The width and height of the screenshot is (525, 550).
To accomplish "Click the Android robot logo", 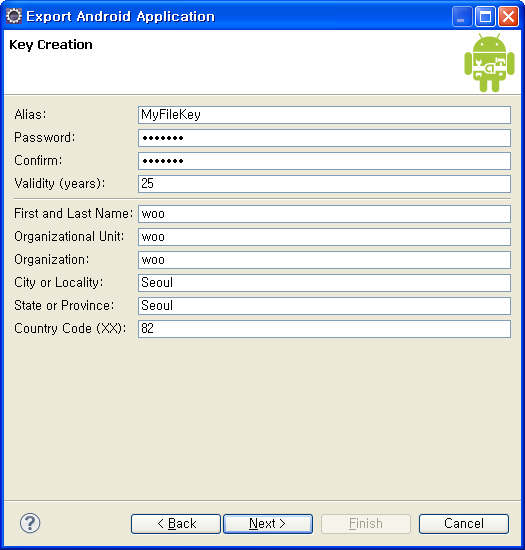I will pos(489,63).
